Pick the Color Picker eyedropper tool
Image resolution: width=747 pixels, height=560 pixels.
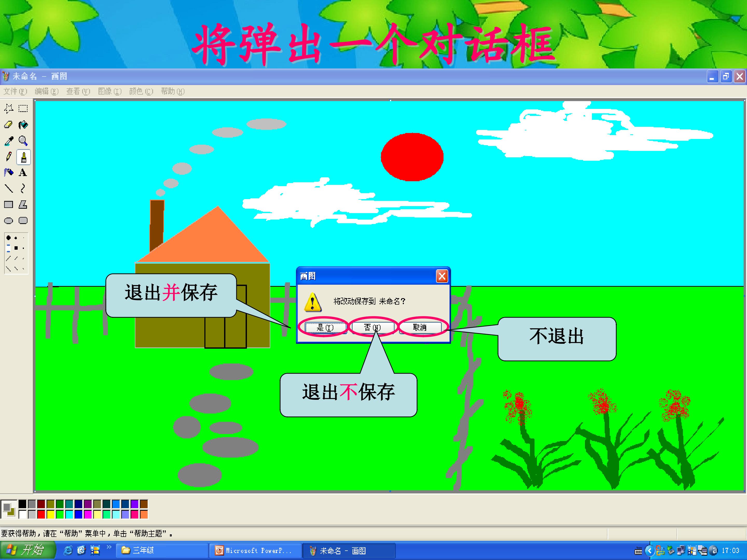pyautogui.click(x=9, y=141)
